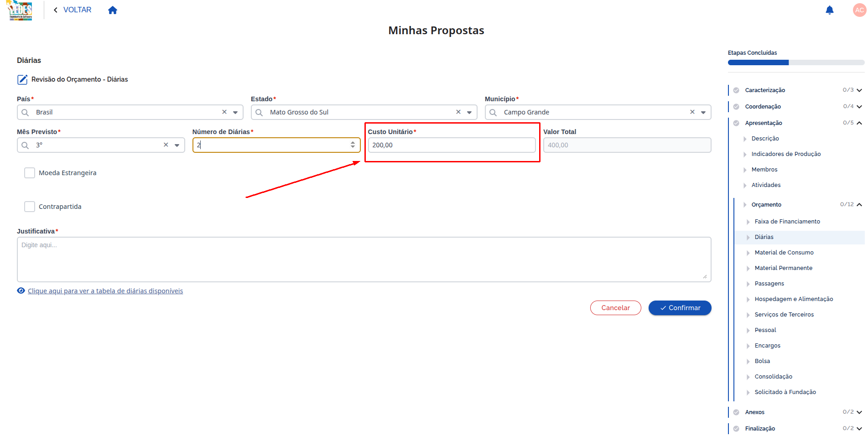The width and height of the screenshot is (868, 436).
Task: Open Passagens item
Action: point(769,284)
